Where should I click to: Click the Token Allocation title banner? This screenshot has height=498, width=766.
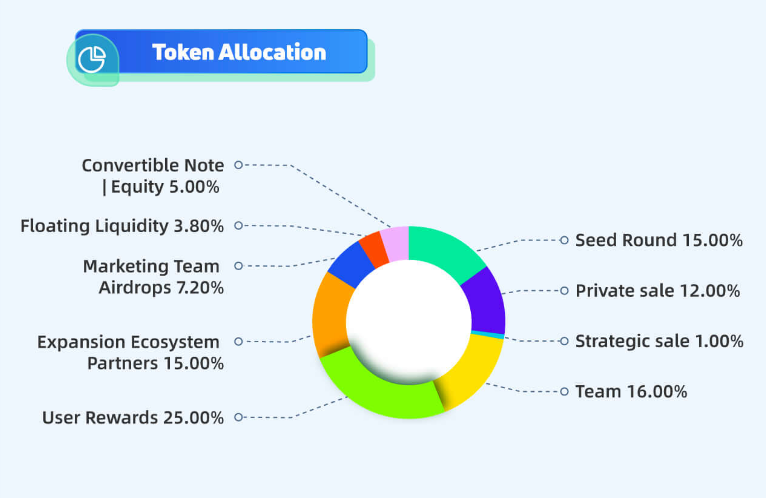[x=221, y=52]
